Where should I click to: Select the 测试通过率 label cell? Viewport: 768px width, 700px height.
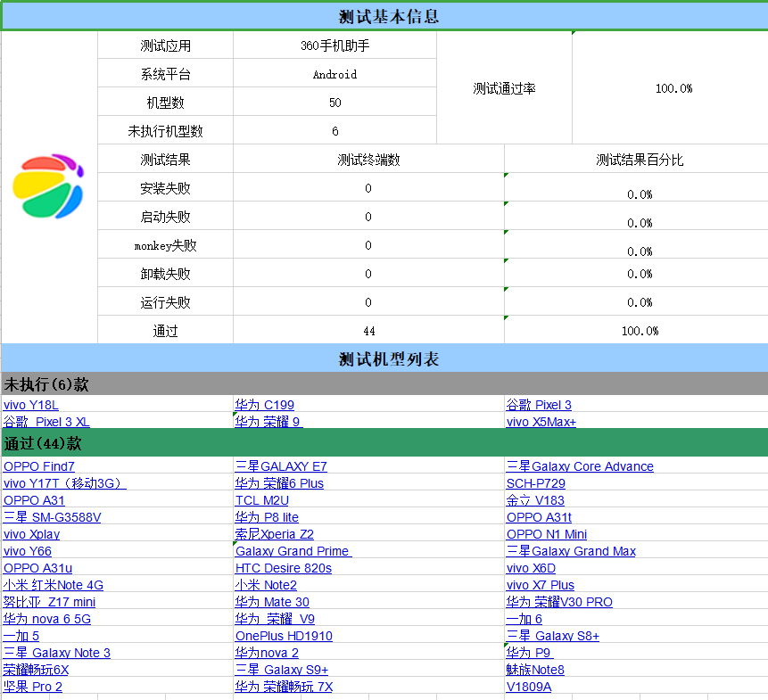(x=505, y=88)
